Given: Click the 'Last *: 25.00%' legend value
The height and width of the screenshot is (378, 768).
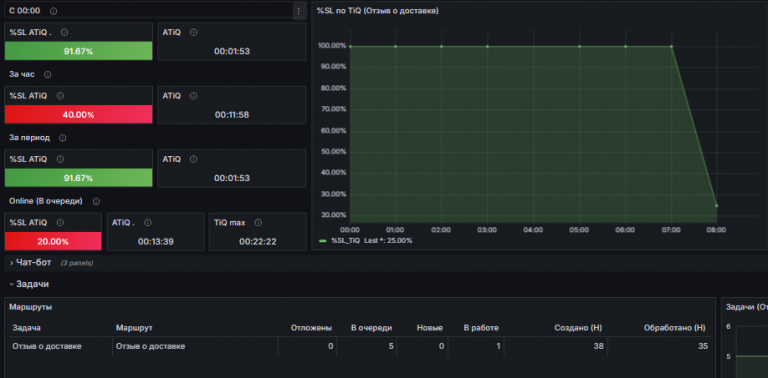Looking at the screenshot, I should point(388,241).
